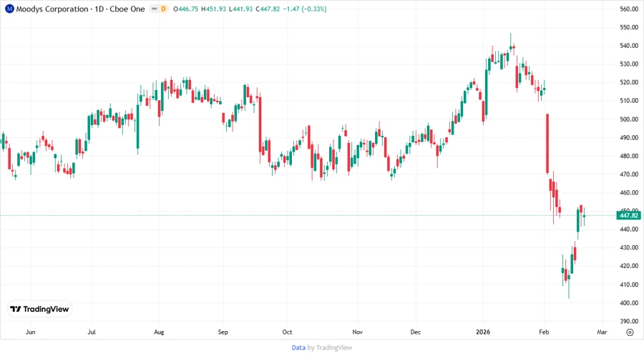Click the Feb label on time axis
644x356 pixels.
544,332
